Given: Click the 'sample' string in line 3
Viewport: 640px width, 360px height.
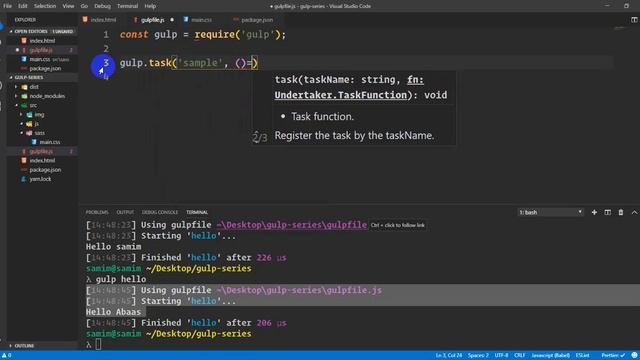Looking at the screenshot, I should [x=200, y=63].
